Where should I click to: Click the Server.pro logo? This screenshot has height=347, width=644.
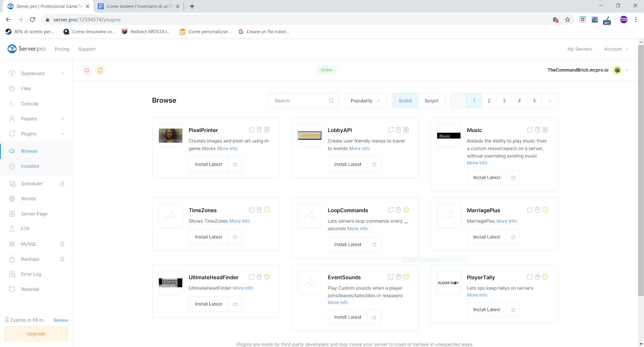pos(27,49)
